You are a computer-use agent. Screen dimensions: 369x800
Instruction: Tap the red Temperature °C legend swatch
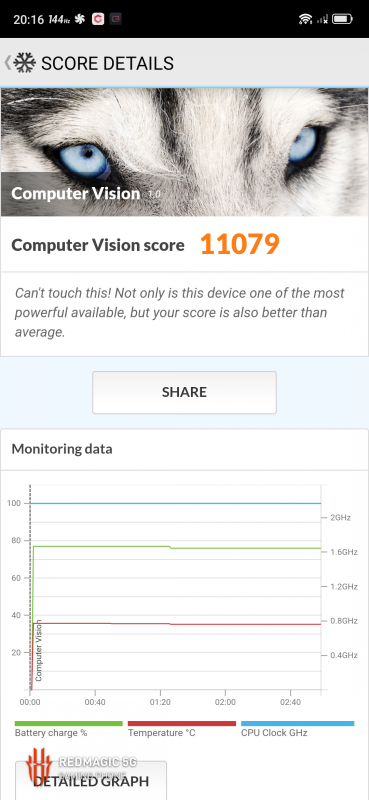(x=182, y=723)
